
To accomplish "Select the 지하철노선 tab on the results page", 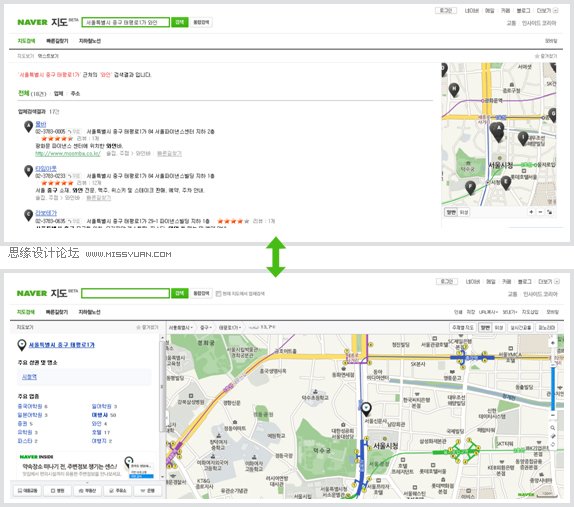I will pyautogui.click(x=90, y=41).
